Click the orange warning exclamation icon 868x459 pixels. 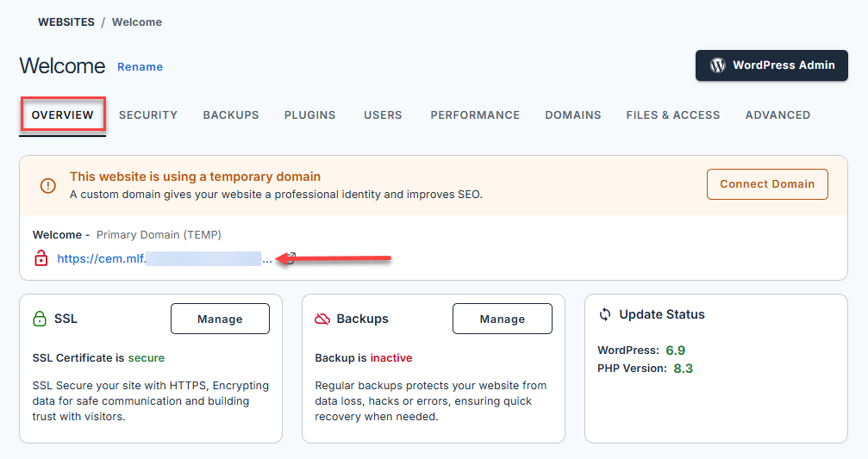point(48,185)
